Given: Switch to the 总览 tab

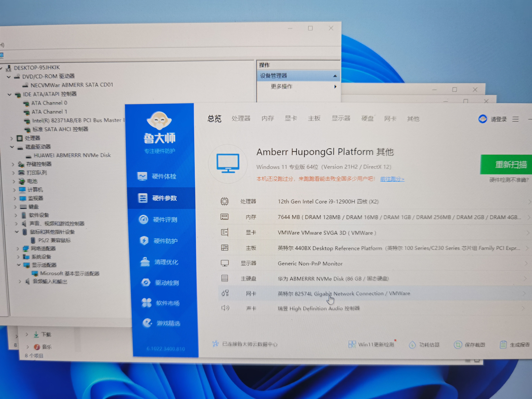Looking at the screenshot, I should [214, 119].
